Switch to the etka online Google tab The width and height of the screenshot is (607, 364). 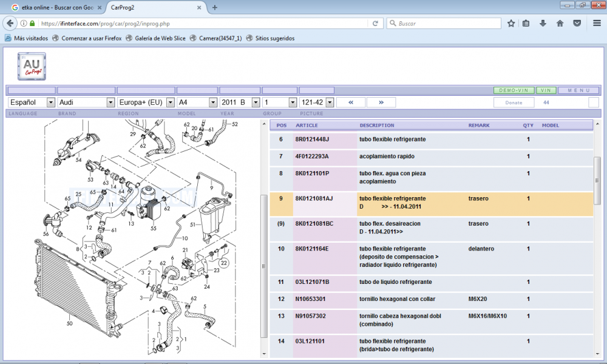pyautogui.click(x=56, y=7)
